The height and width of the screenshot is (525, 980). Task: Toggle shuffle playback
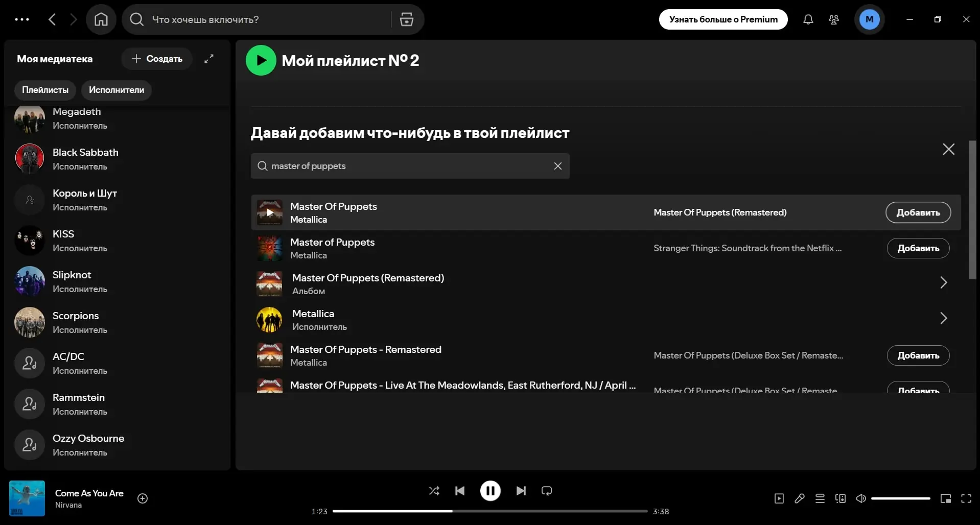(x=434, y=491)
